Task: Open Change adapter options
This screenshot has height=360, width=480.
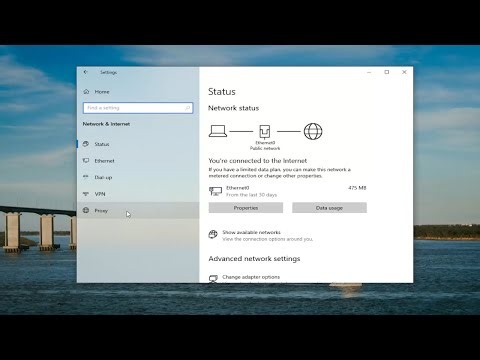Action: [251, 277]
